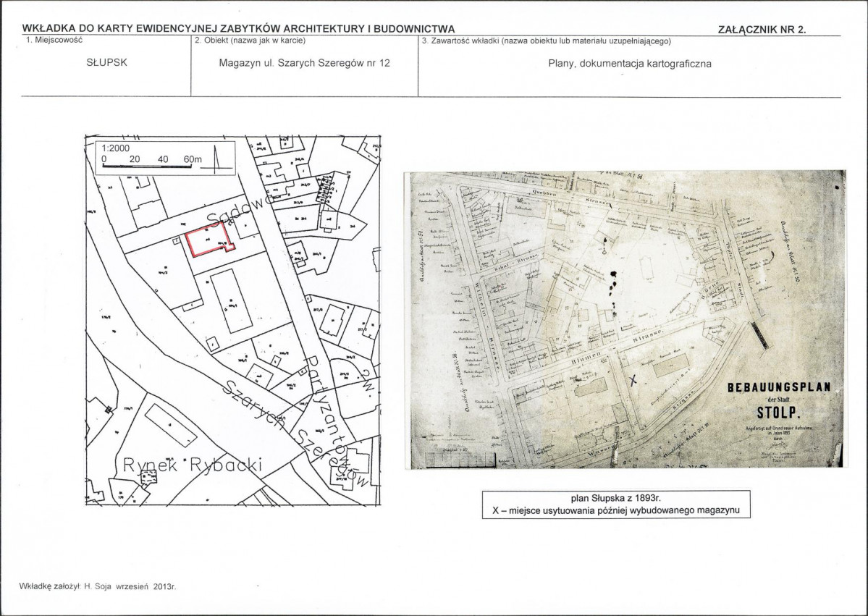Click the Wkładkę założył H. Soja footer
Image resolution: width=868 pixels, height=616 pixels.
(98, 586)
